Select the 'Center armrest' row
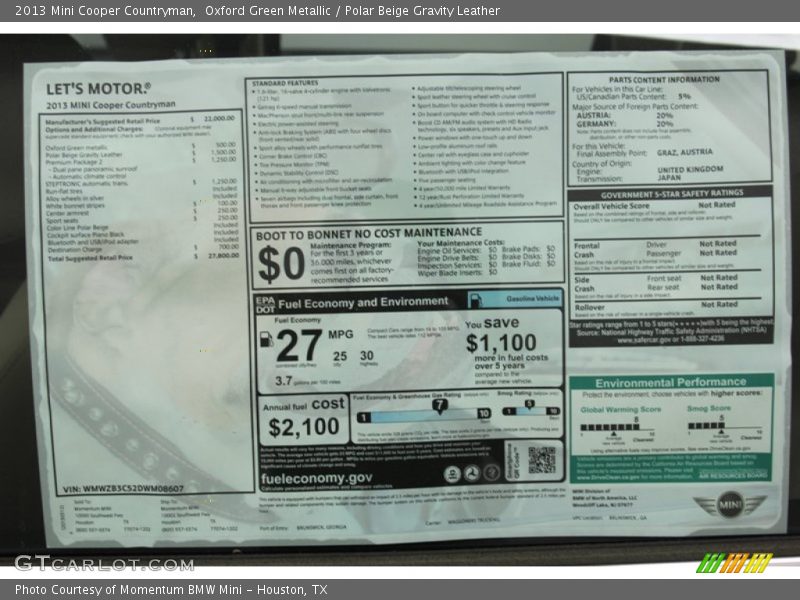This screenshot has width=800, height=600. tap(141, 212)
